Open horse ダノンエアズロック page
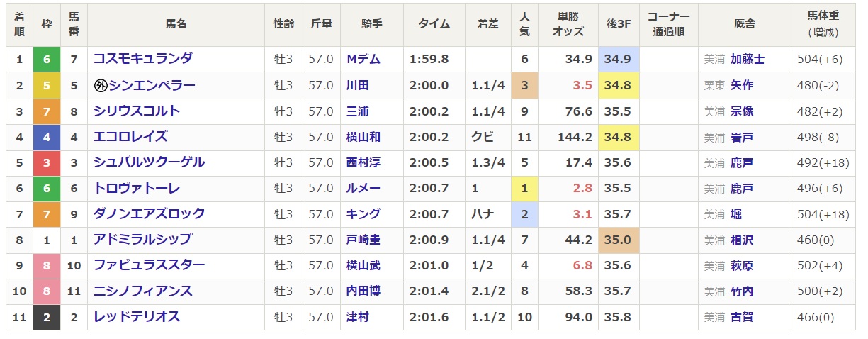Screen dimensions: 868x339 tap(149, 214)
